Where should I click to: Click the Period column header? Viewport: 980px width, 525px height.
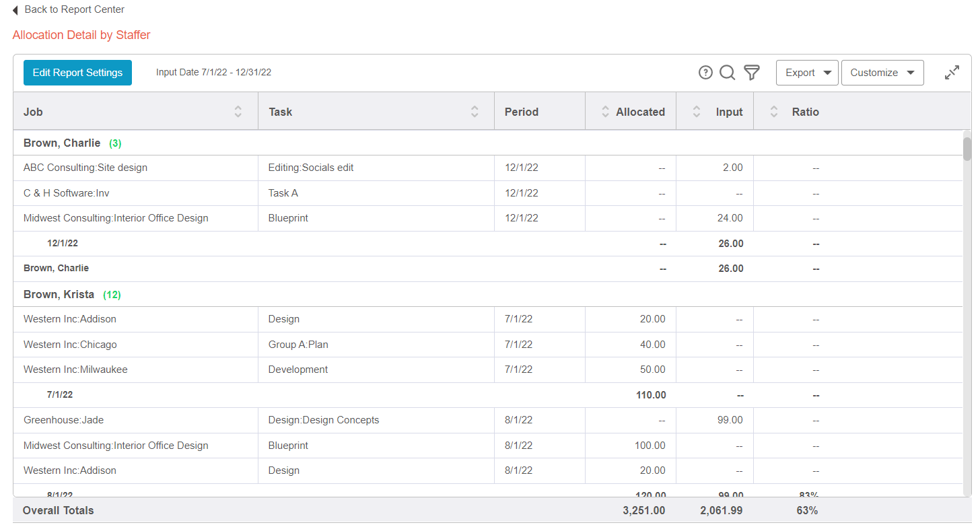click(522, 112)
